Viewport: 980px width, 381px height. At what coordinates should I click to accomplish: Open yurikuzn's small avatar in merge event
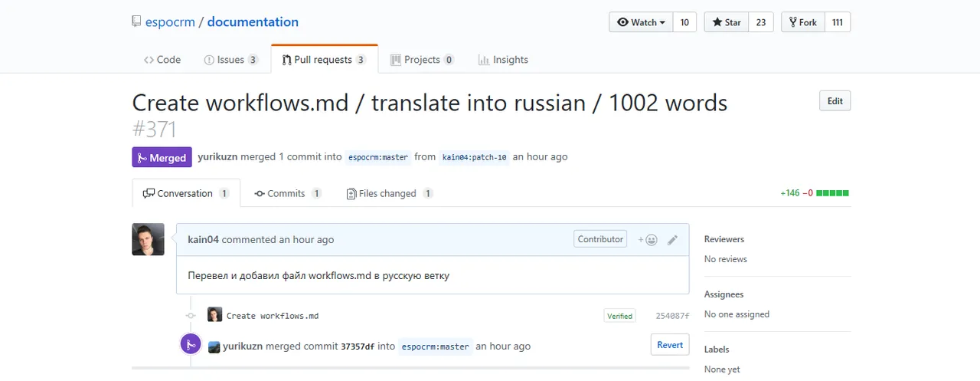(x=214, y=347)
